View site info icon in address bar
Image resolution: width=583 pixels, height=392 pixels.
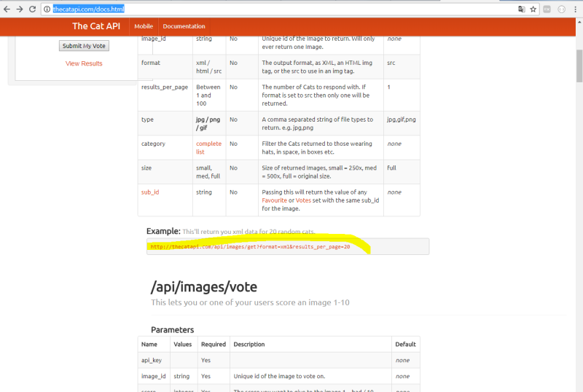pyautogui.click(x=47, y=9)
